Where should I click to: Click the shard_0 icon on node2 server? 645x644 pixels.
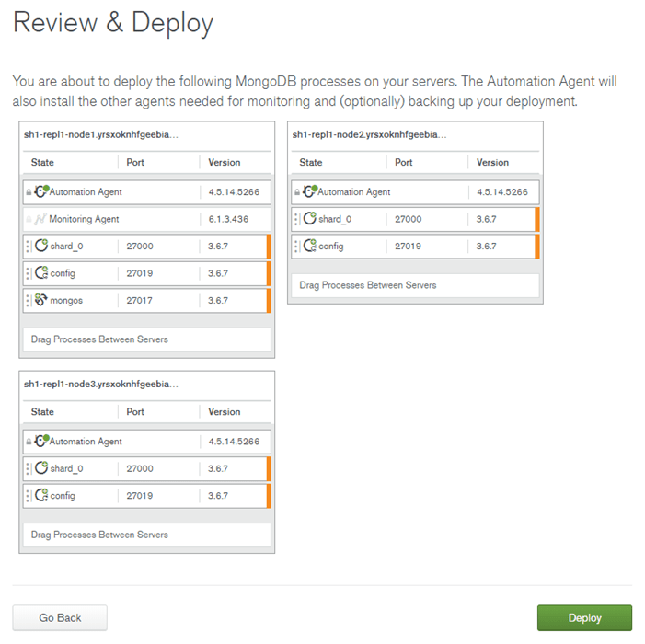[310, 218]
